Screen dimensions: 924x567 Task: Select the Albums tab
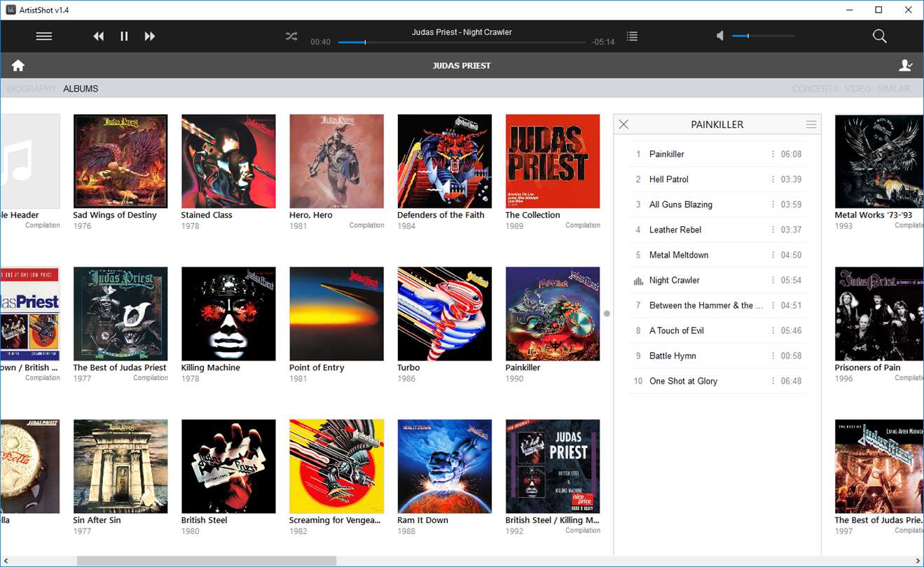(81, 89)
